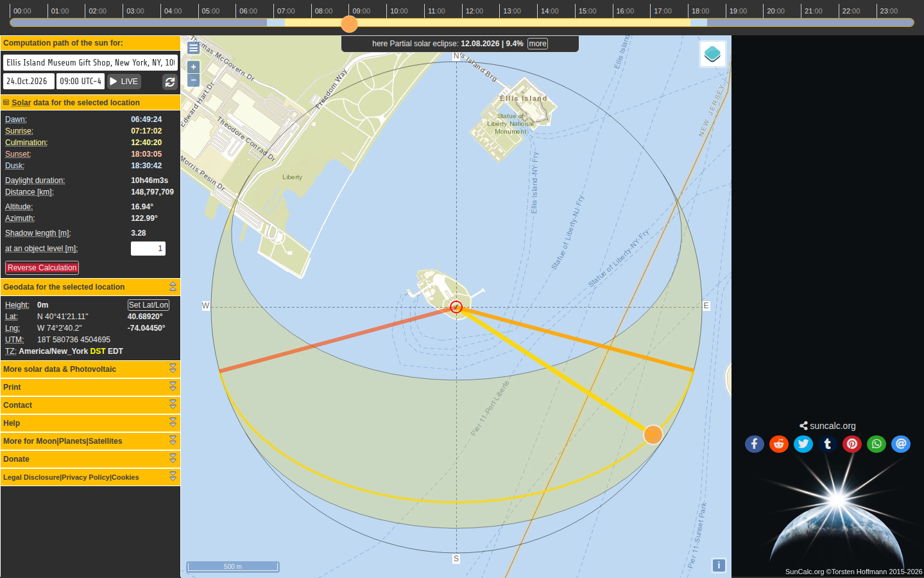Open the map hamburger menu

193,48
